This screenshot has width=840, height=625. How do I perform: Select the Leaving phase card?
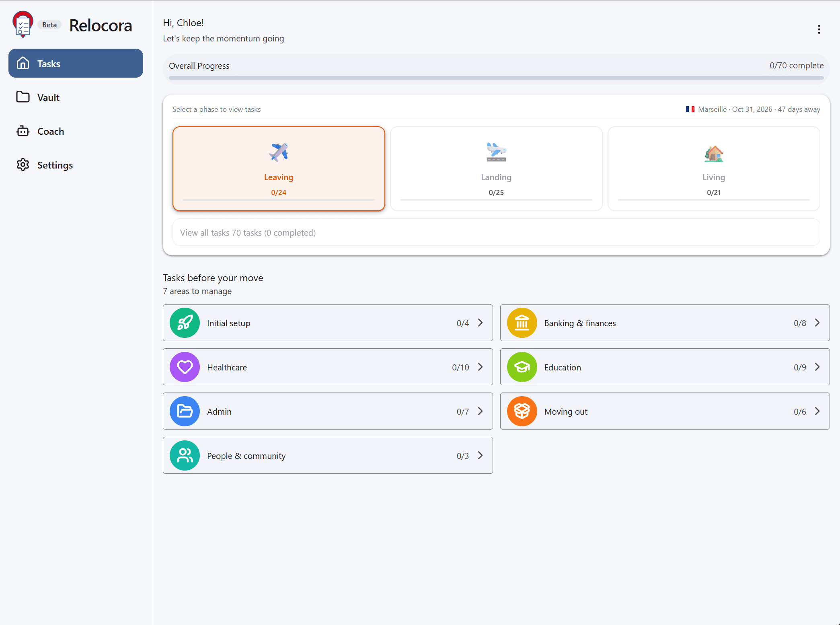[x=279, y=169]
